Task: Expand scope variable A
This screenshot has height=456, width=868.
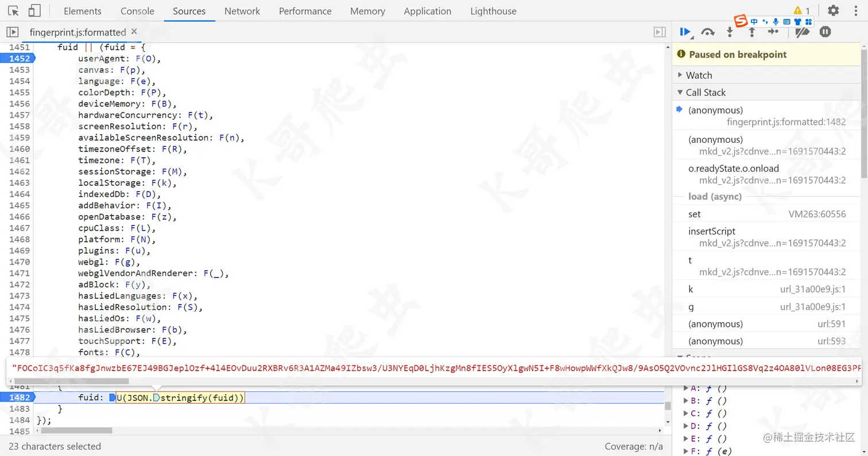Action: point(685,388)
